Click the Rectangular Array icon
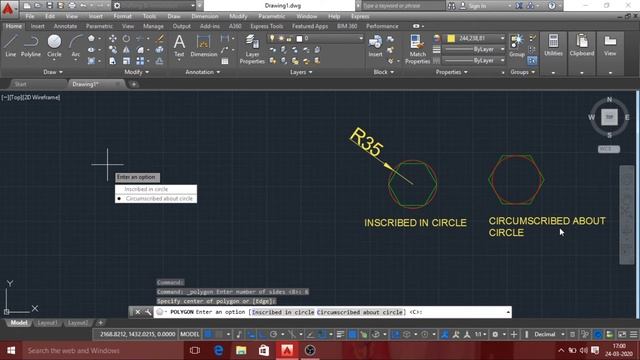 [140, 61]
